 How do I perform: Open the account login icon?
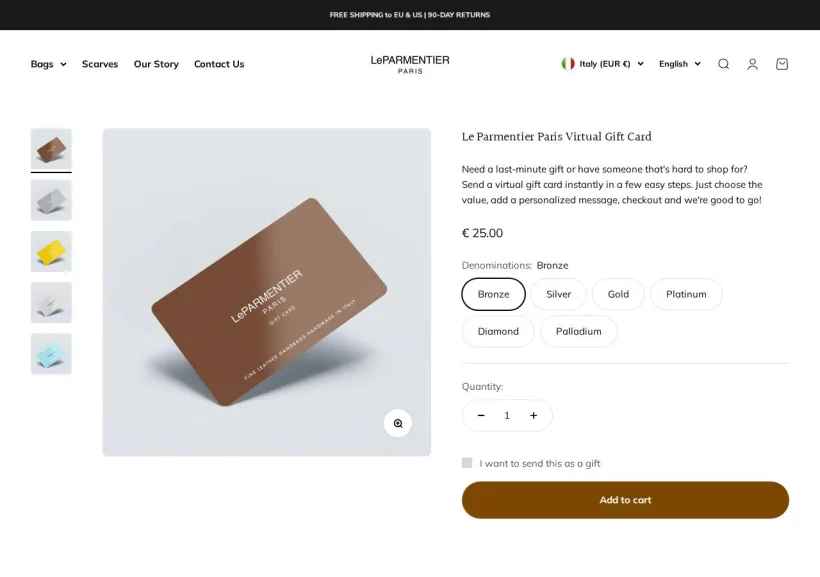[753, 64]
